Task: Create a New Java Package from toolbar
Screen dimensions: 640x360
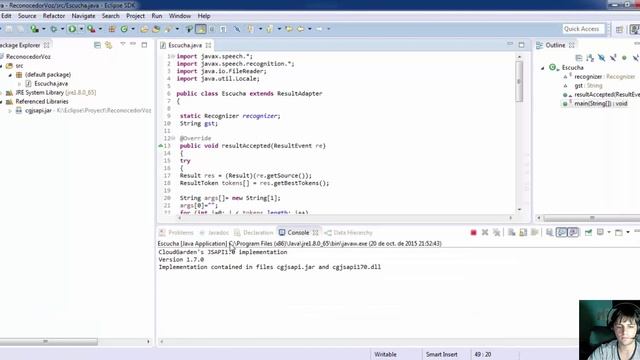Action: [x=111, y=29]
